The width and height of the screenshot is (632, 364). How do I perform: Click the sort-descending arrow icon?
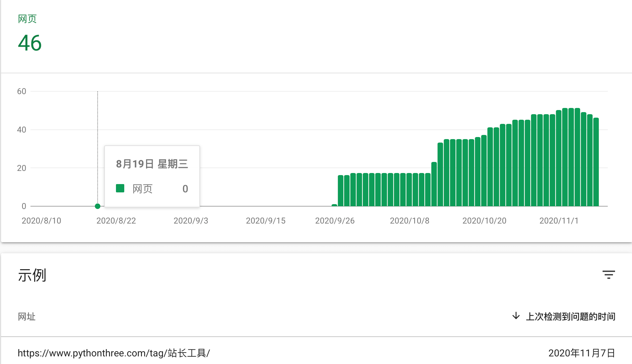point(516,316)
